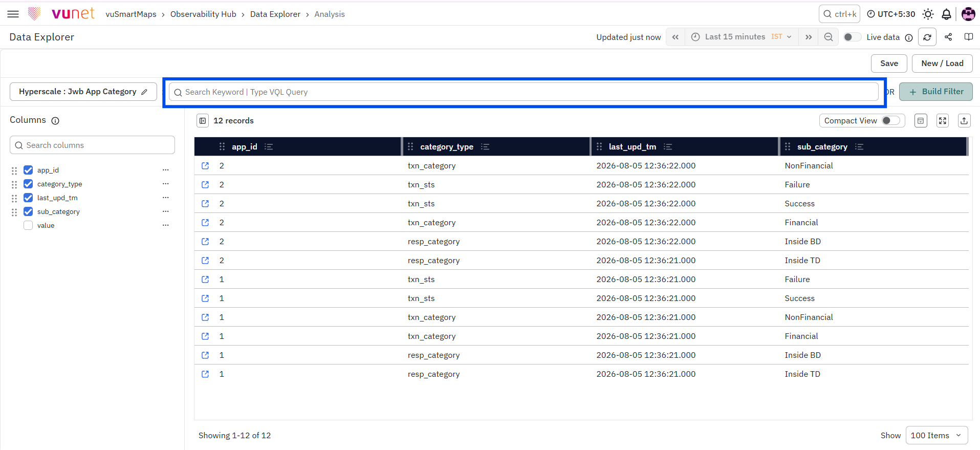Collapse the columns panel icon beside 12 records
This screenshot has width=980, height=450.
click(203, 121)
